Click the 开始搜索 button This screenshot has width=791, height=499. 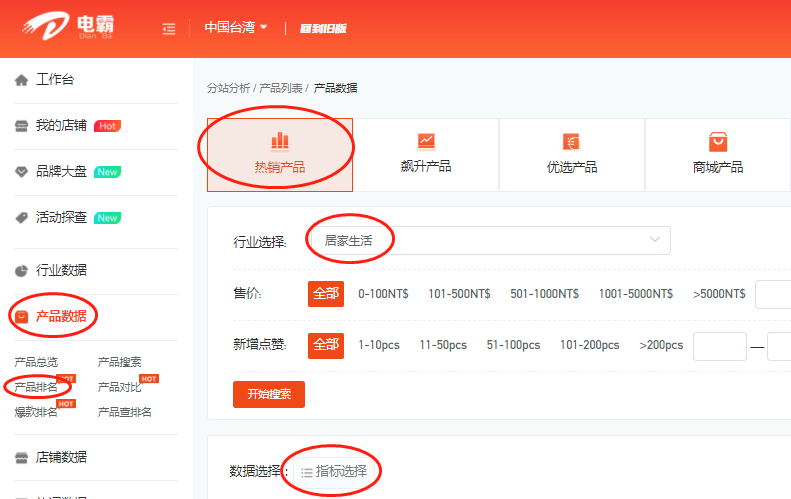point(269,394)
